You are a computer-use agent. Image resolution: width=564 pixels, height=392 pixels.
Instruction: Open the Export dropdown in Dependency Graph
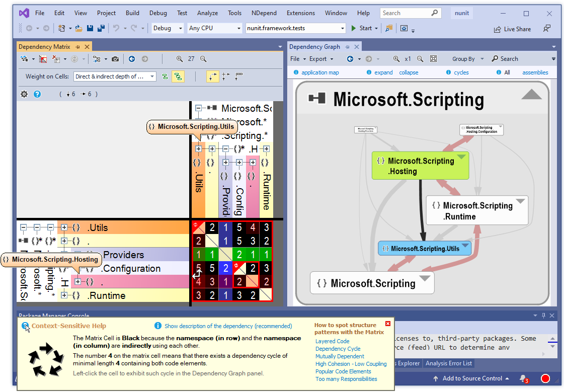tap(321, 59)
